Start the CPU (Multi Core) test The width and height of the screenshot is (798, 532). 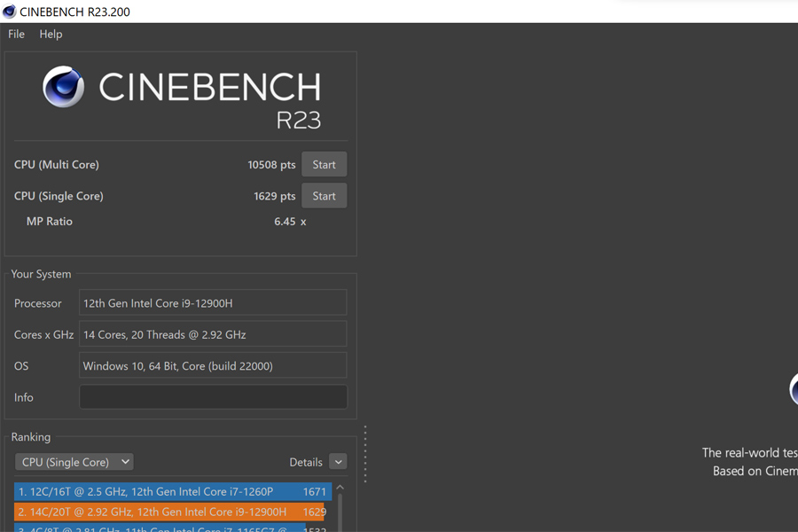click(x=325, y=164)
